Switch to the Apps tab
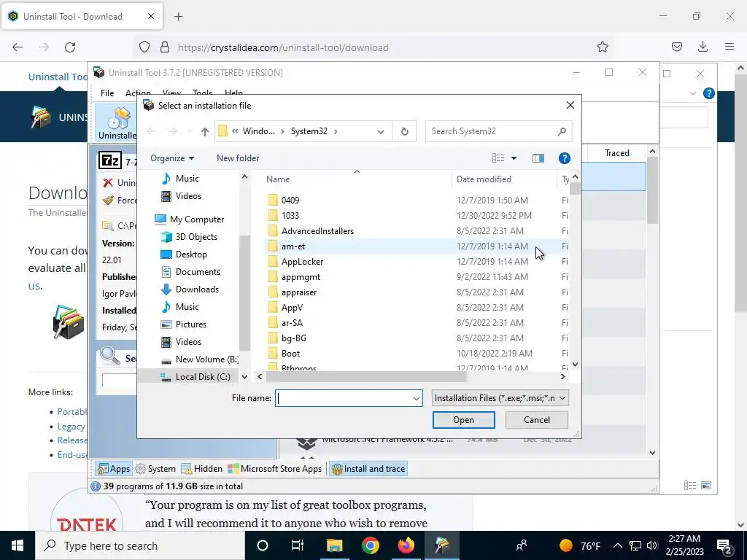Image resolution: width=747 pixels, height=560 pixels. coord(113,469)
